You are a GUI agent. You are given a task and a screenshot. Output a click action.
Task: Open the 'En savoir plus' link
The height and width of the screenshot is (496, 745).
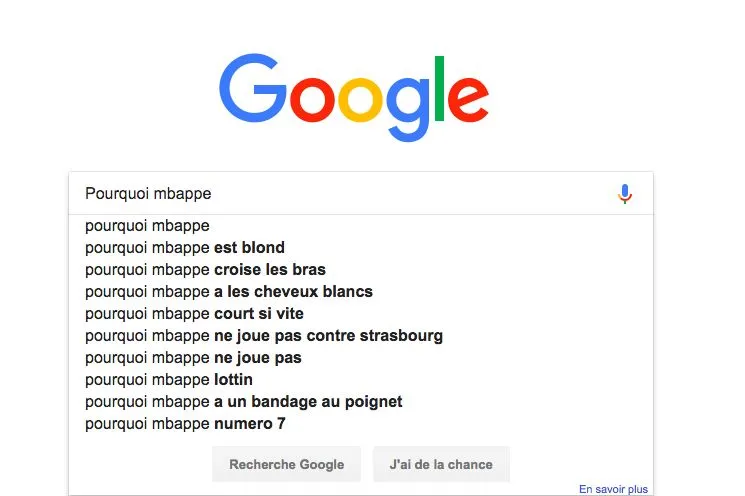click(x=613, y=489)
